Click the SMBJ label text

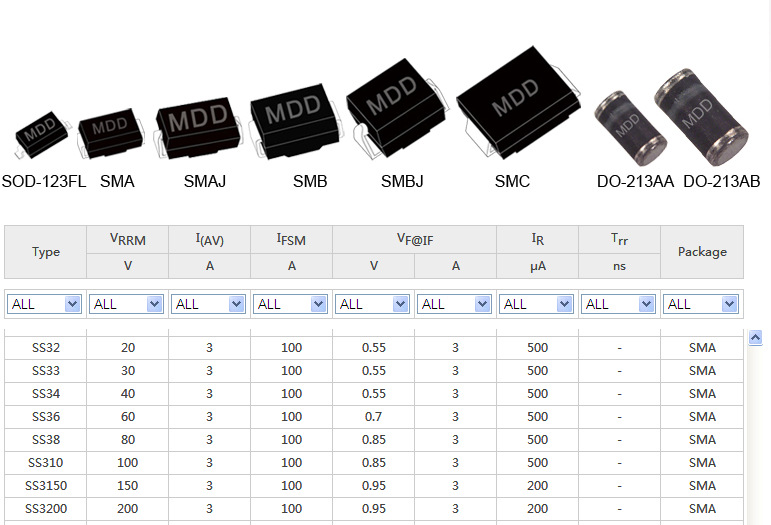click(x=402, y=181)
